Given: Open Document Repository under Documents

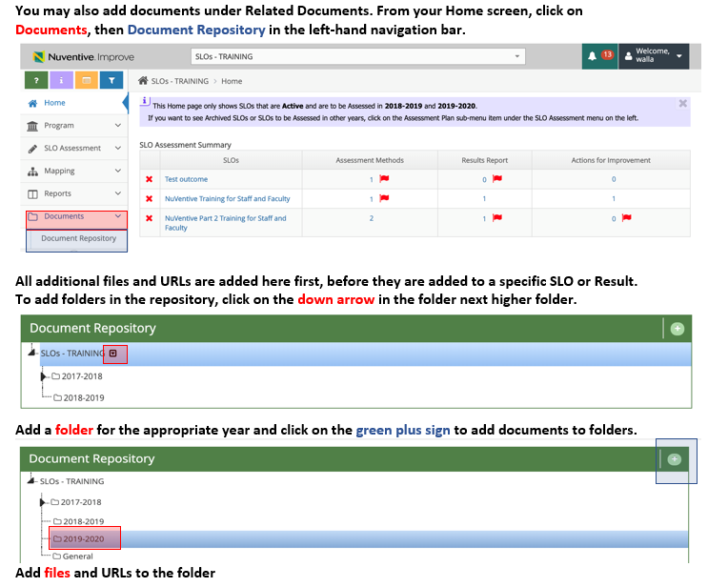Looking at the screenshot, I should click(x=78, y=238).
